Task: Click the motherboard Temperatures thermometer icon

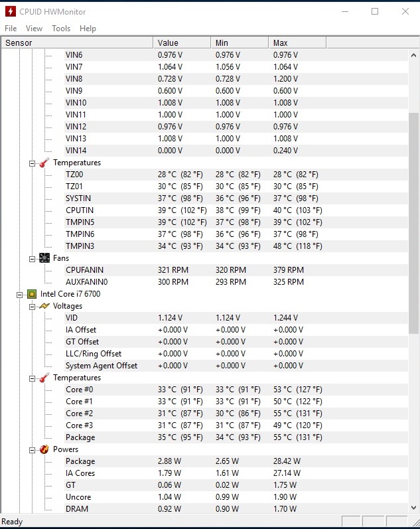Action: [x=44, y=163]
